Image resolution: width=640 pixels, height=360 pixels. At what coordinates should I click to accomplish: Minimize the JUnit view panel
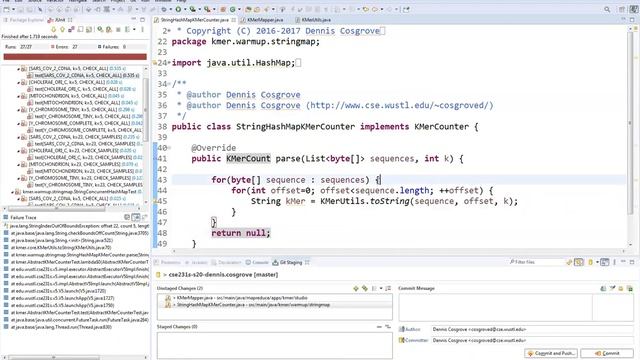pyautogui.click(x=133, y=19)
